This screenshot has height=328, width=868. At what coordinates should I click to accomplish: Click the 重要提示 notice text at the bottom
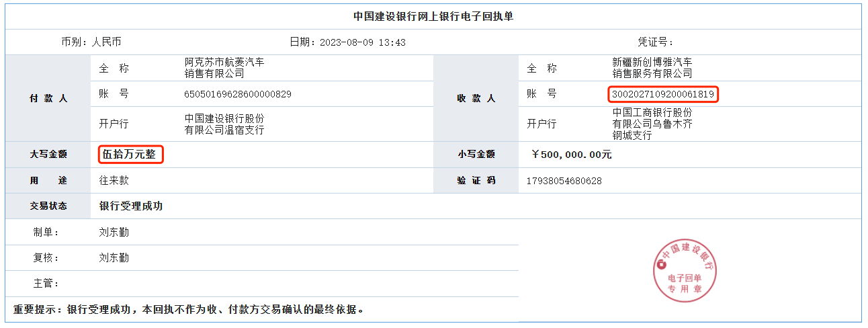(189, 310)
